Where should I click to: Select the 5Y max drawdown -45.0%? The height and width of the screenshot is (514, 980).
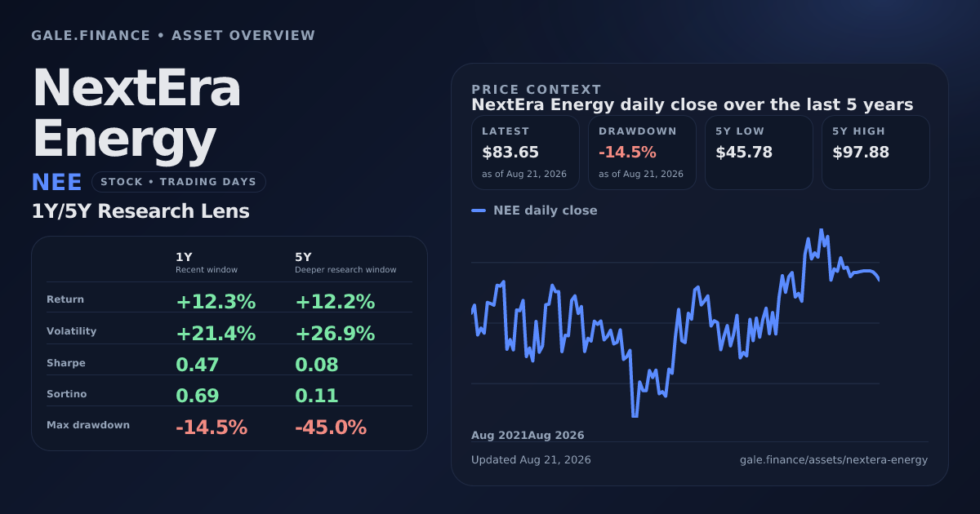(331, 428)
